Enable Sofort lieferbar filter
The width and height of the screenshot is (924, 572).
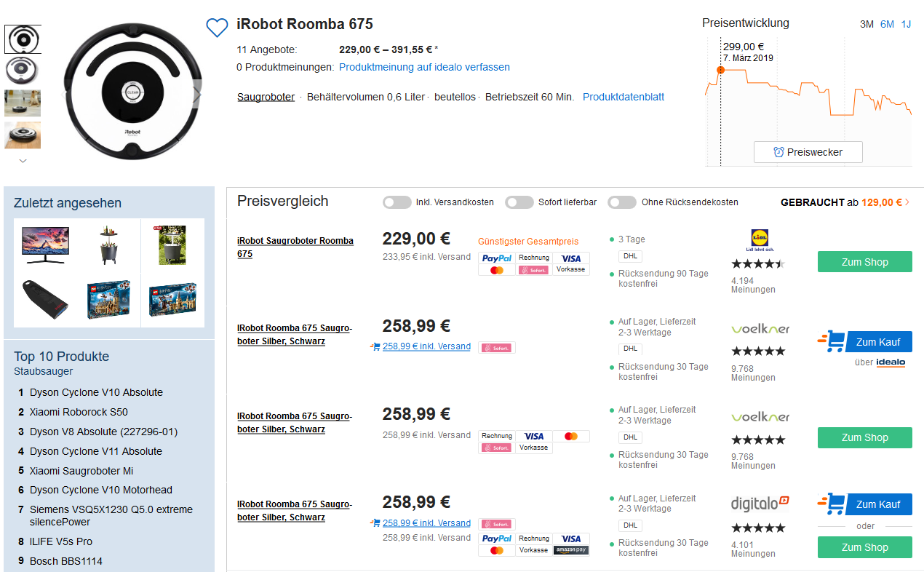[519, 202]
